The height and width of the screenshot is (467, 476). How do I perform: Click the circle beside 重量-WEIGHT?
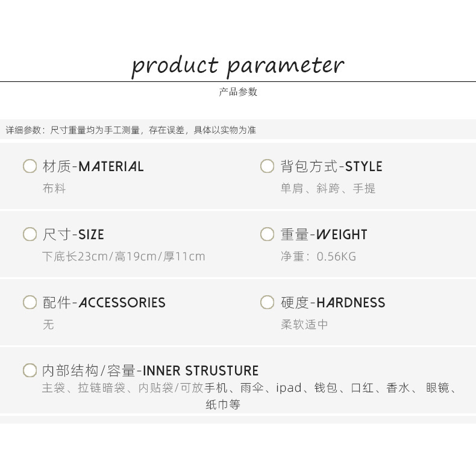point(267,234)
